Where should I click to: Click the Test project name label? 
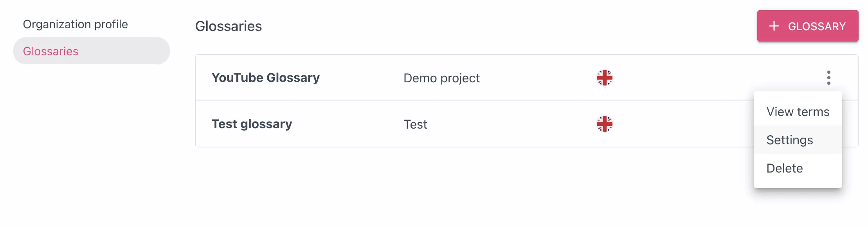point(415,124)
